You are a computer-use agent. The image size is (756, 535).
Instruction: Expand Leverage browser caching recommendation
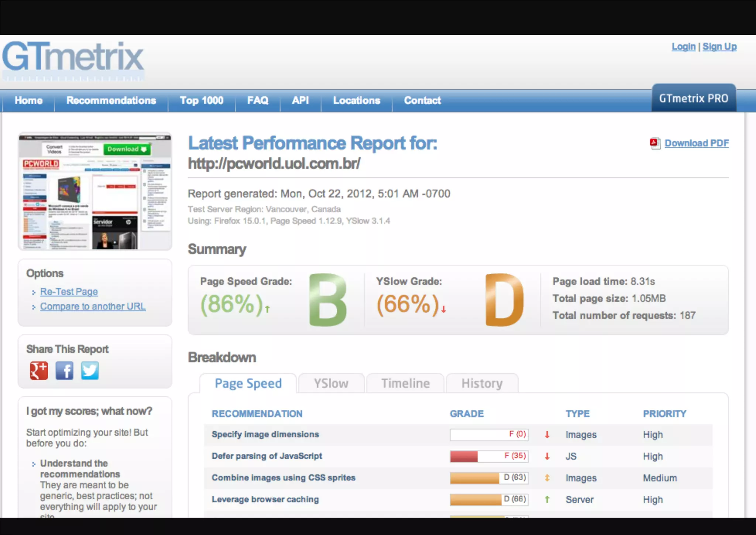[265, 500]
